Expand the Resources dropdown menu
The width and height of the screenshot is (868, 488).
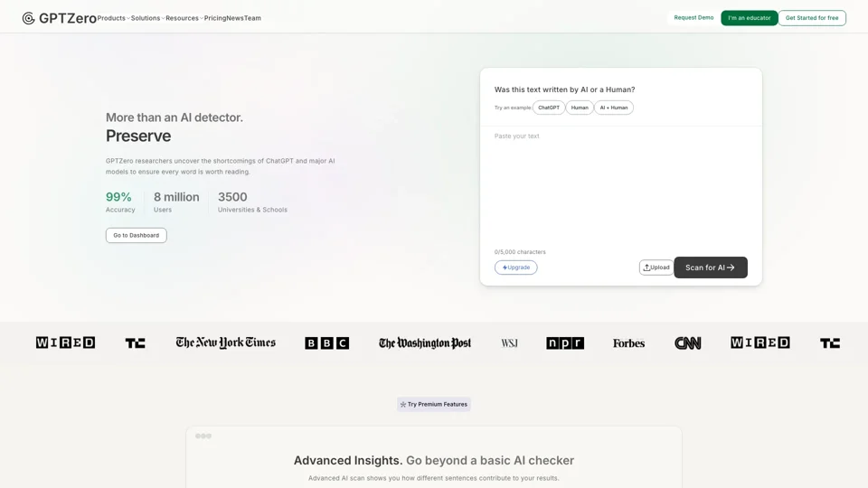184,18
